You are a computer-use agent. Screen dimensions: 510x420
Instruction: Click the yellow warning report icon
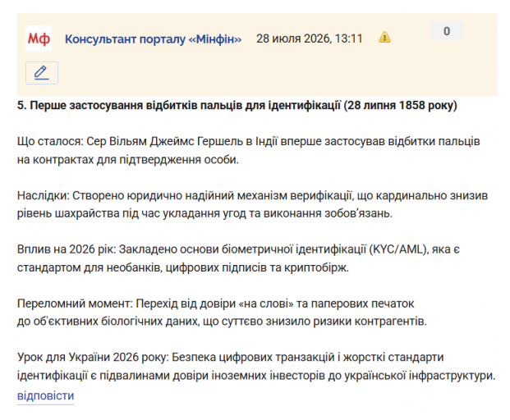[x=384, y=37]
